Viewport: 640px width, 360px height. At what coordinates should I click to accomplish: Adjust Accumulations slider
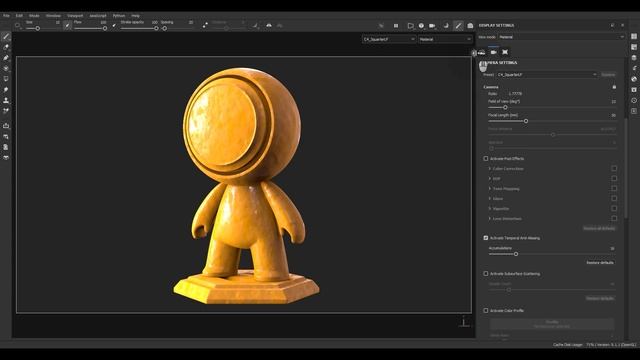552,254
